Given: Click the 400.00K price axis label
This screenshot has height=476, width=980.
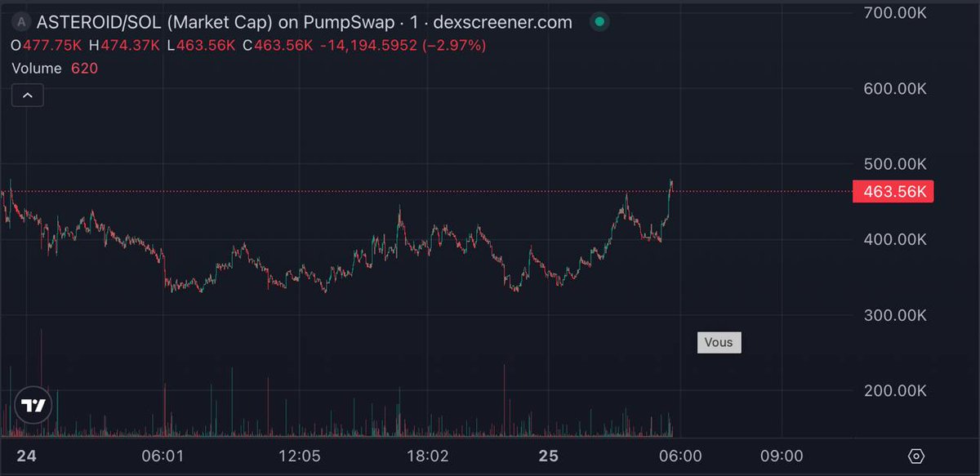Looking at the screenshot, I should (895, 240).
